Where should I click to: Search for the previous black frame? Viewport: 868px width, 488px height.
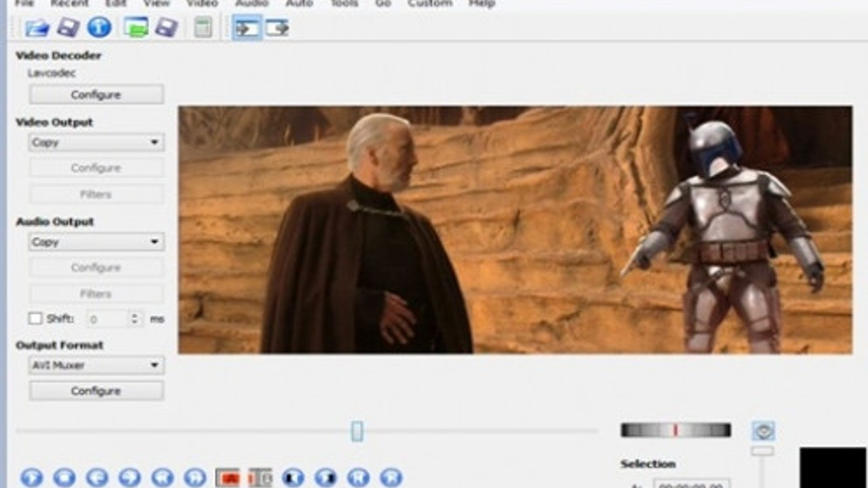pyautogui.click(x=293, y=477)
